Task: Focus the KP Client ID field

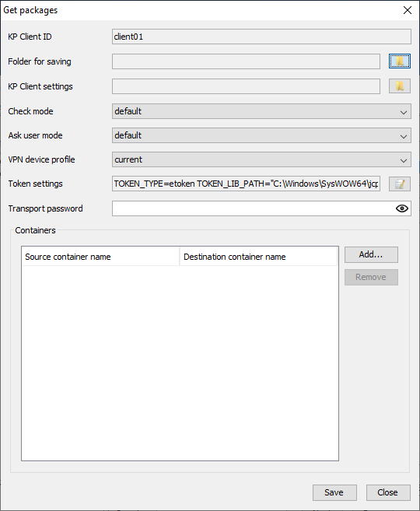Action: [261, 37]
